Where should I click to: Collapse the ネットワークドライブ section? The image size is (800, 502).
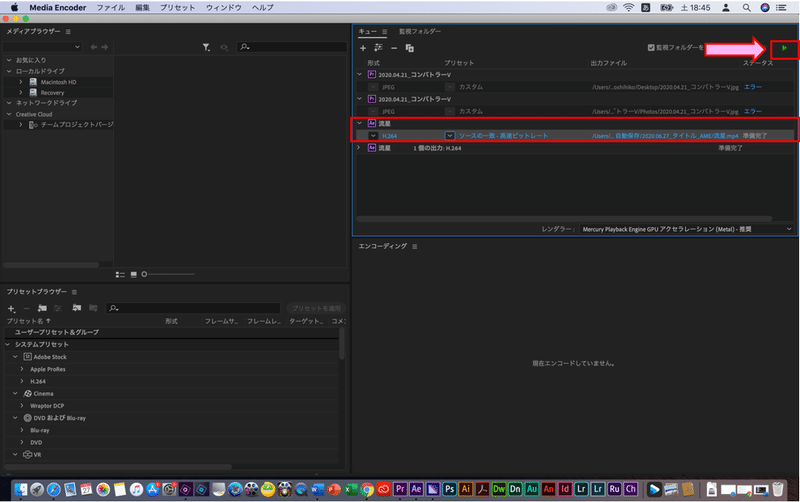[x=9, y=103]
